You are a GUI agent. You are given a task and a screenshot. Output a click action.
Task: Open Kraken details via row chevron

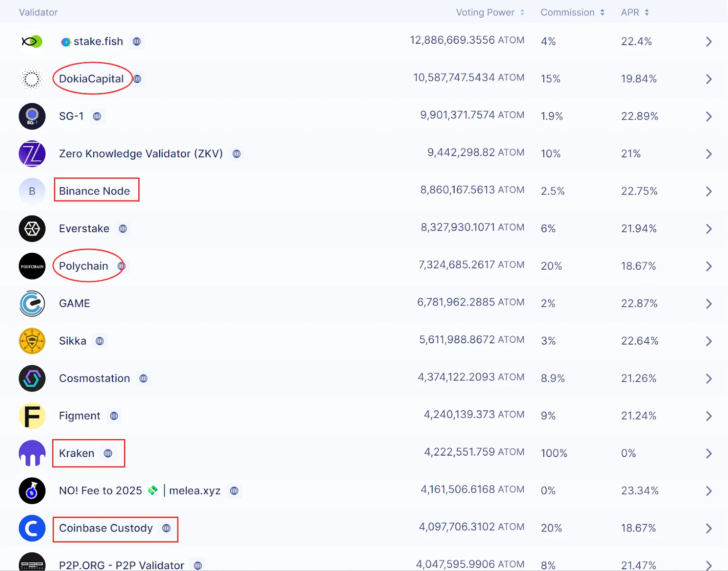tap(708, 454)
